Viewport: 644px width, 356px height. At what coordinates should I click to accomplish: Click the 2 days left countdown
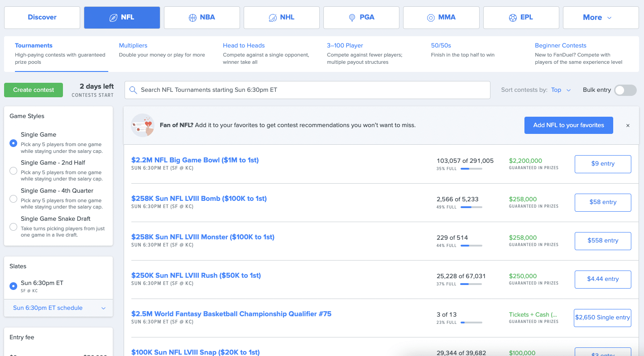pos(96,86)
